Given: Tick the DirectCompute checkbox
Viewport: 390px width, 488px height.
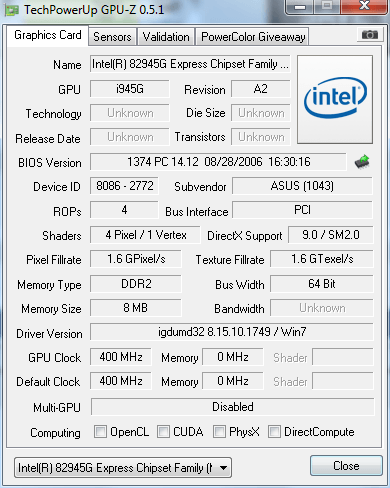Looking at the screenshot, I should pyautogui.click(x=274, y=431).
